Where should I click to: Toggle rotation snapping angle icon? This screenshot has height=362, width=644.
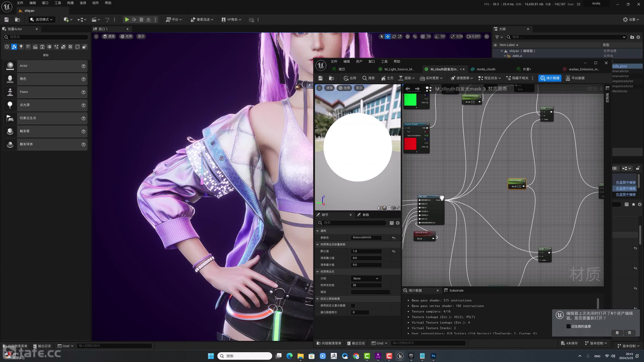pos(437,36)
